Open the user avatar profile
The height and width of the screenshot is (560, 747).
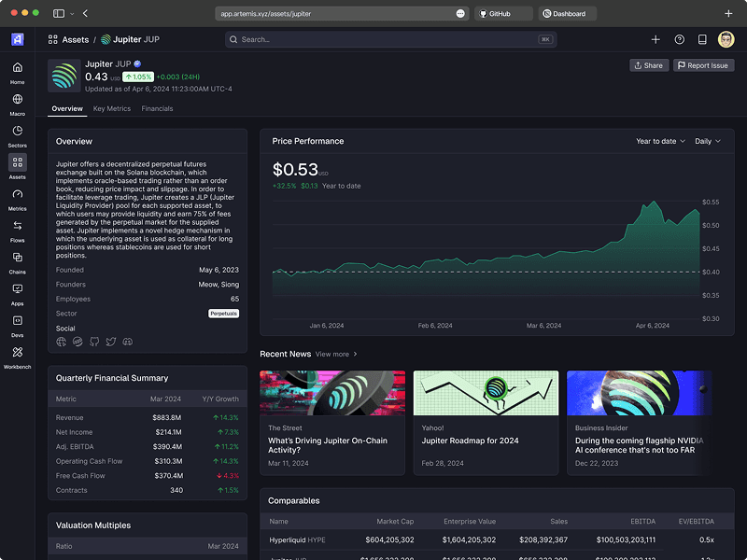click(x=726, y=39)
